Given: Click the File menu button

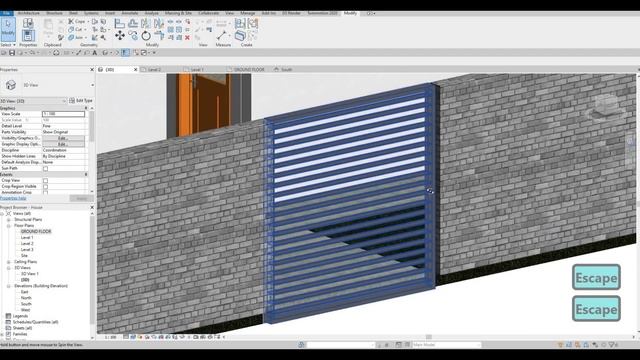Looking at the screenshot, I should [6, 13].
